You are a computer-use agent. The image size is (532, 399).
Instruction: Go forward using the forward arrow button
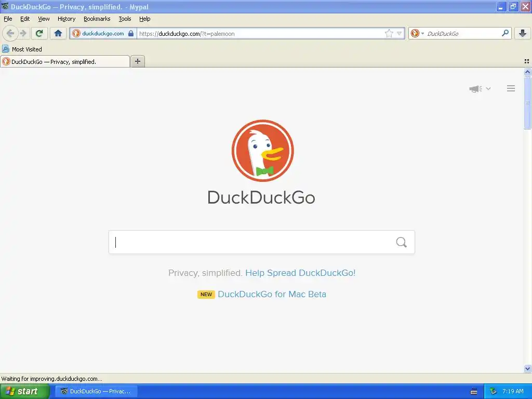pyautogui.click(x=23, y=33)
